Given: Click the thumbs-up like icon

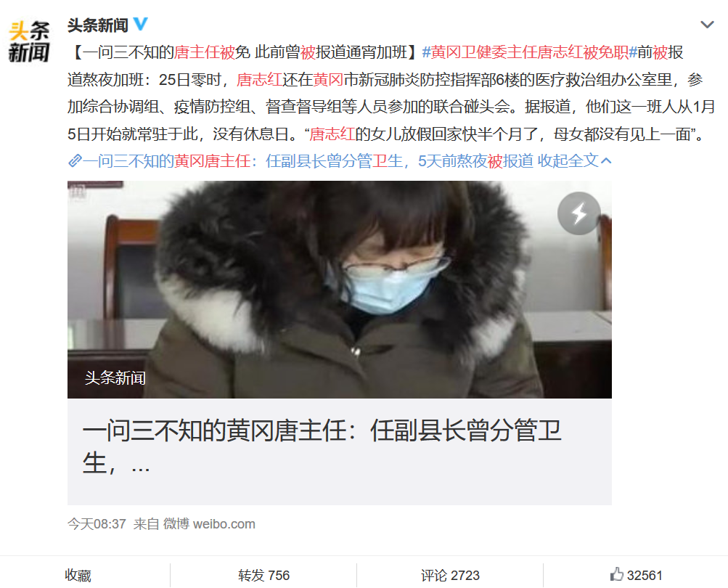Looking at the screenshot, I should pos(616,574).
